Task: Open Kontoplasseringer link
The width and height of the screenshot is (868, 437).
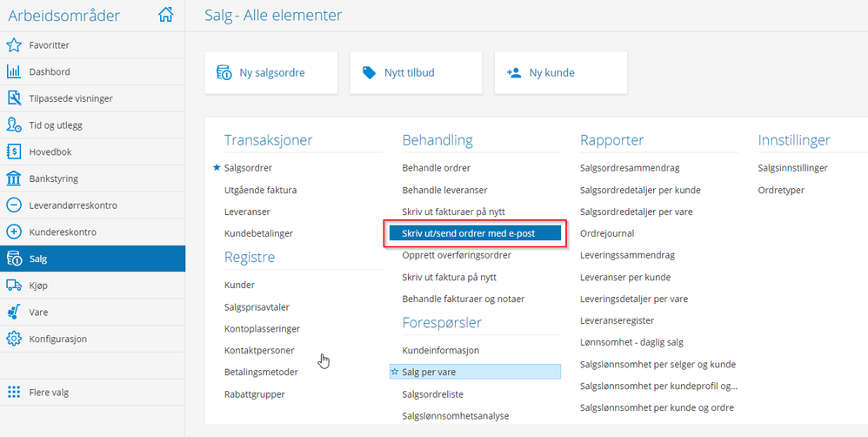Action: pos(262,328)
